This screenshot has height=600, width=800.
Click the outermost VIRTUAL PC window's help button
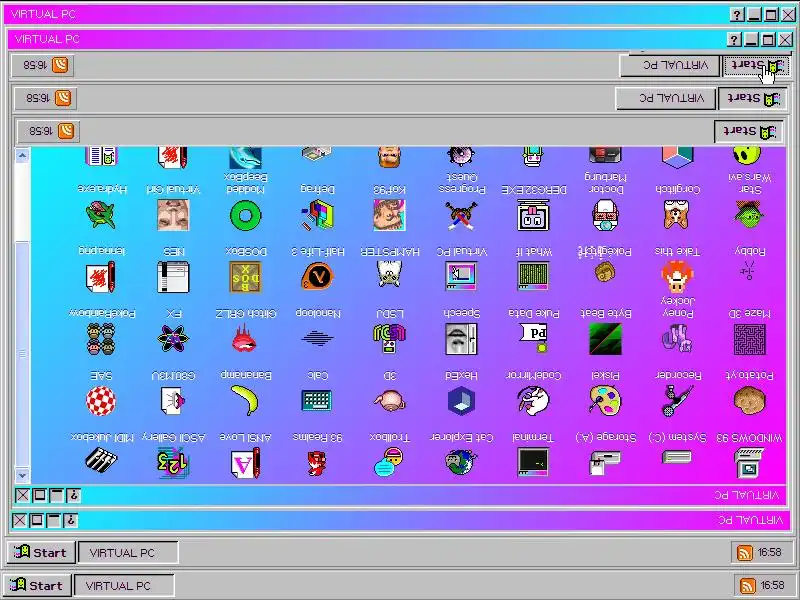coord(737,15)
